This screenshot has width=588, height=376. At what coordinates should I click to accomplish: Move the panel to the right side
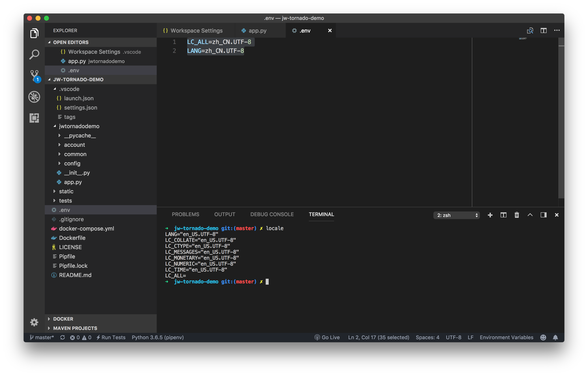click(543, 215)
